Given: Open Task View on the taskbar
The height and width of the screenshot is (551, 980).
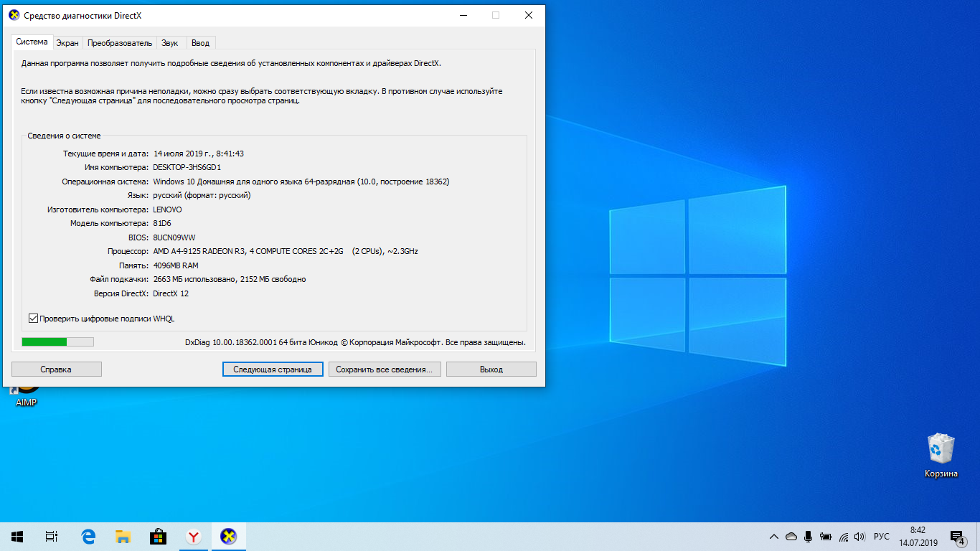Looking at the screenshot, I should [x=52, y=536].
